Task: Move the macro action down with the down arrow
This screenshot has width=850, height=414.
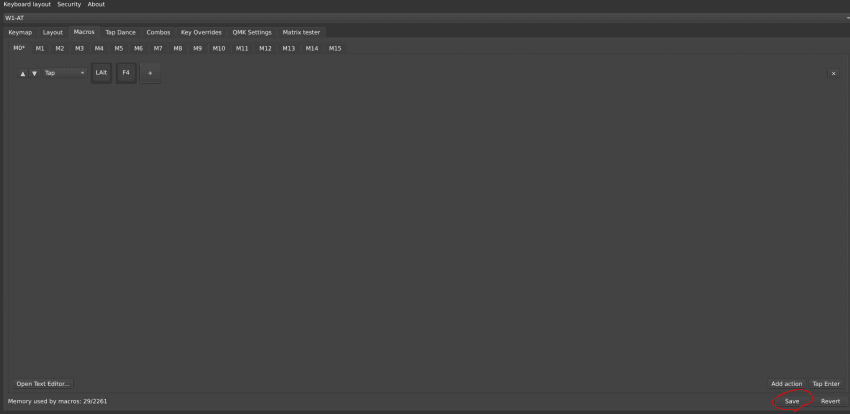Action: [x=34, y=74]
